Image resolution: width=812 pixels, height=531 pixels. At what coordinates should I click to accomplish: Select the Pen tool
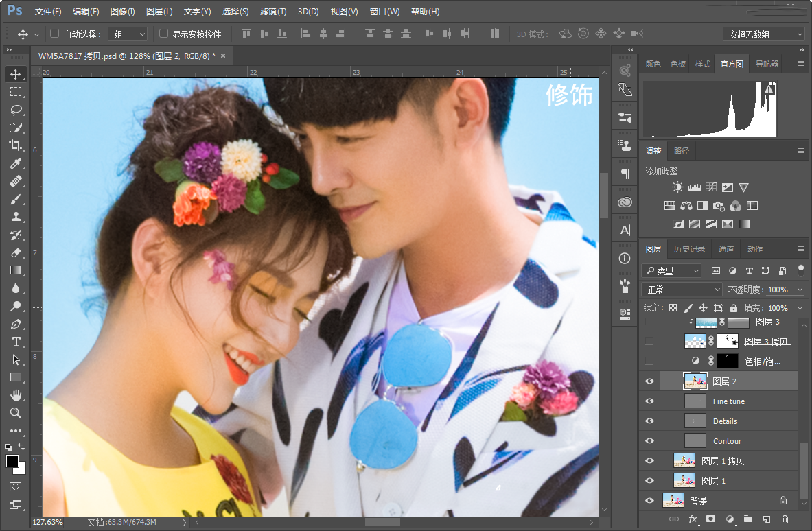(x=16, y=324)
